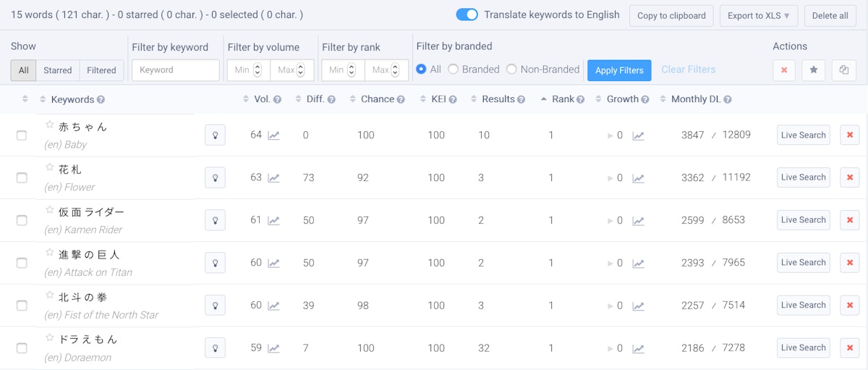This screenshot has width=868, height=370.
Task: Toggle Translate keywords to English switch
Action: click(x=467, y=15)
